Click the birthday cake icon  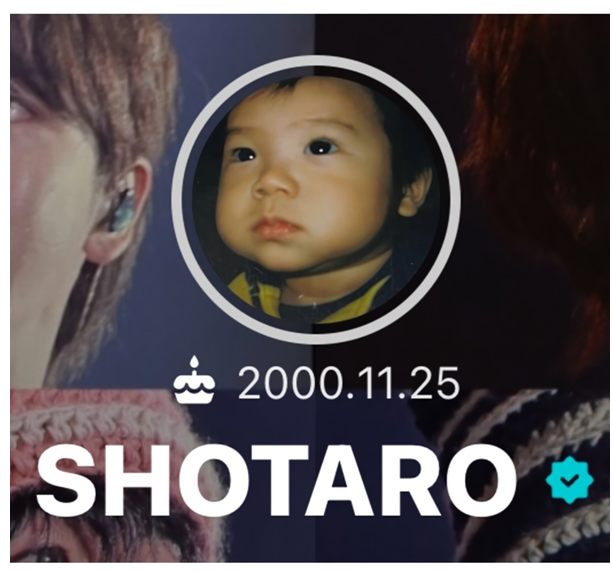coord(194,379)
